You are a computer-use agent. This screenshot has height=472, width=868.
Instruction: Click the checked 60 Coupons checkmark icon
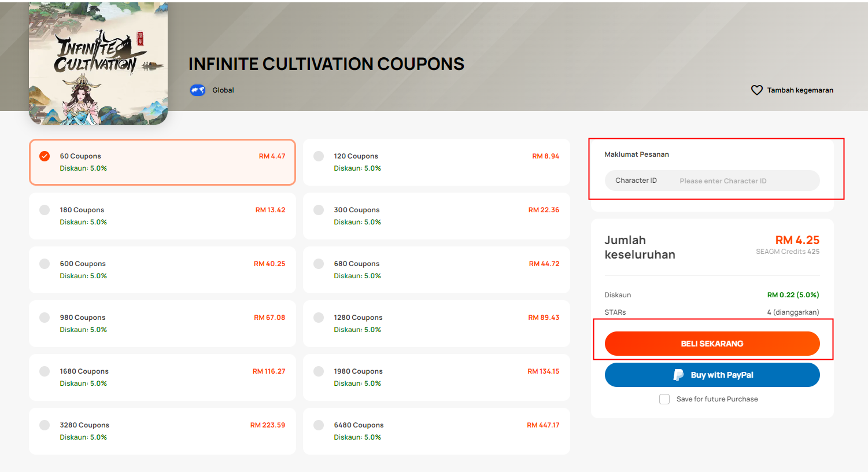tap(45, 156)
